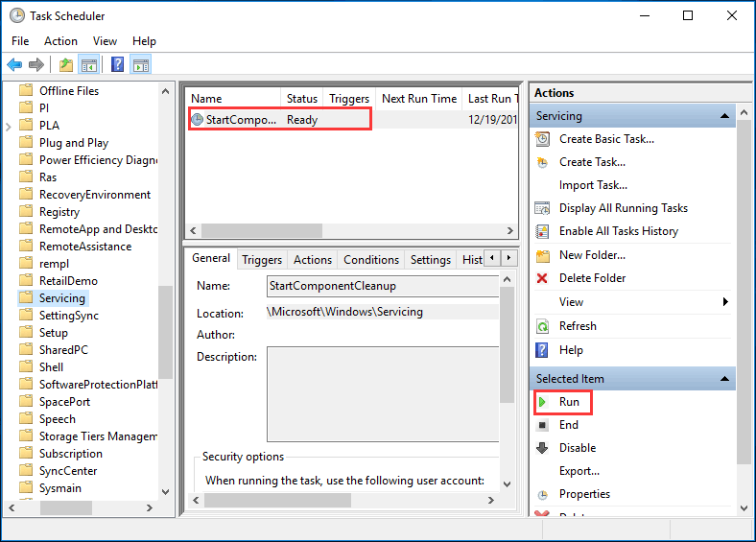Image resolution: width=756 pixels, height=542 pixels.
Task: Select the Plug and Play folder
Action: coord(74,143)
